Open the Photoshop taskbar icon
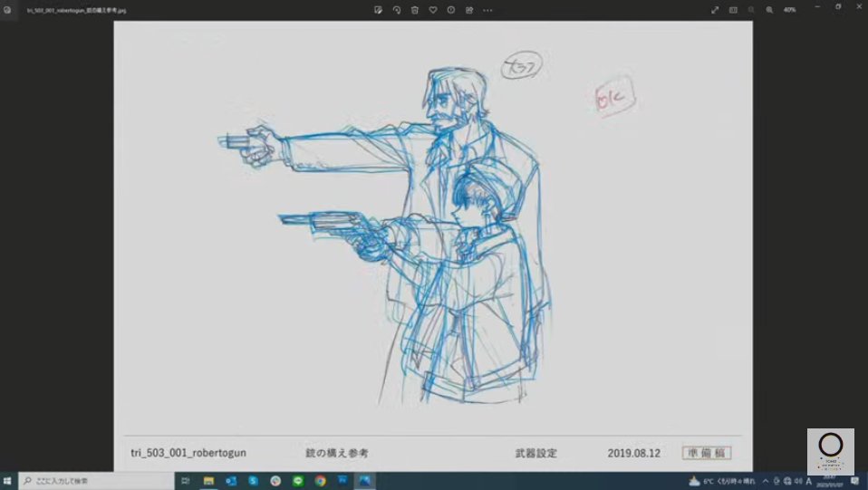Viewport: 868px width, 490px height. click(x=342, y=480)
